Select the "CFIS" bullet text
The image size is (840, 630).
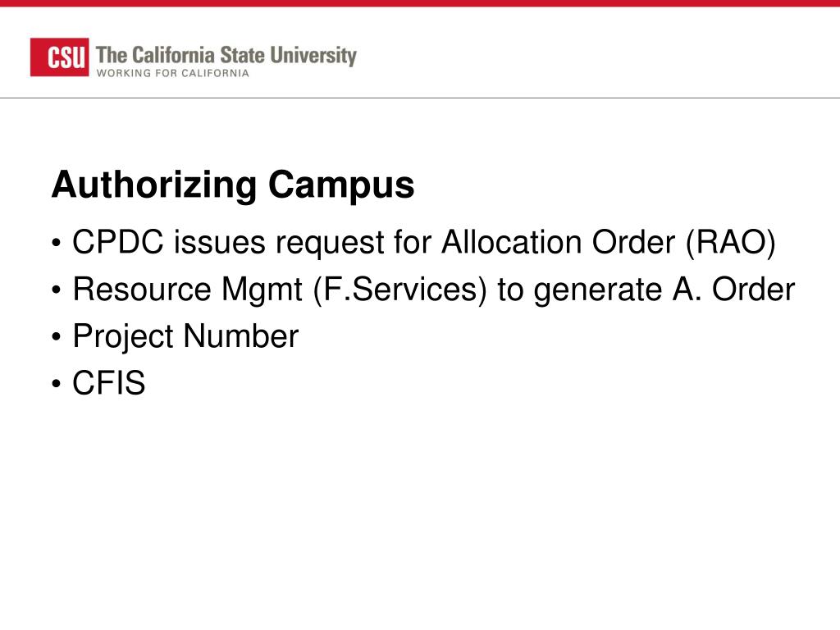pyautogui.click(x=109, y=383)
